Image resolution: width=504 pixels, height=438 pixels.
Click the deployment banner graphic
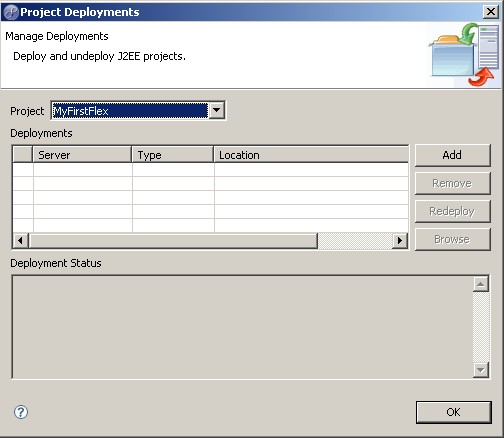click(463, 54)
